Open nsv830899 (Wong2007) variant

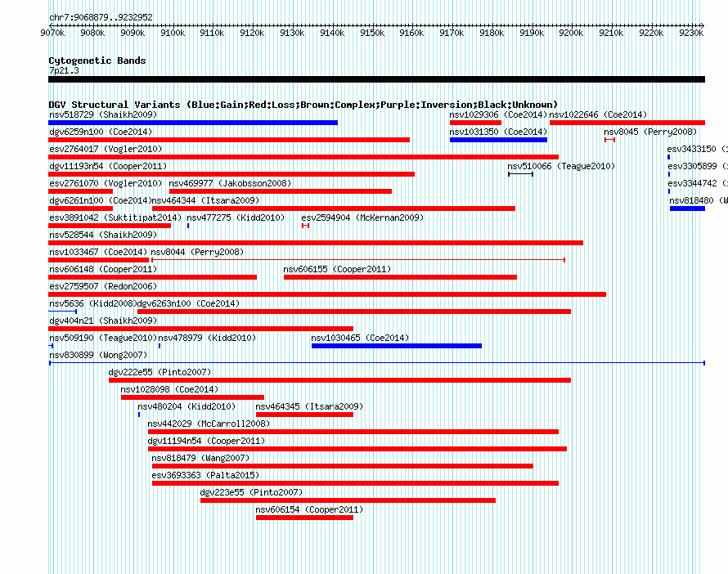point(98,355)
